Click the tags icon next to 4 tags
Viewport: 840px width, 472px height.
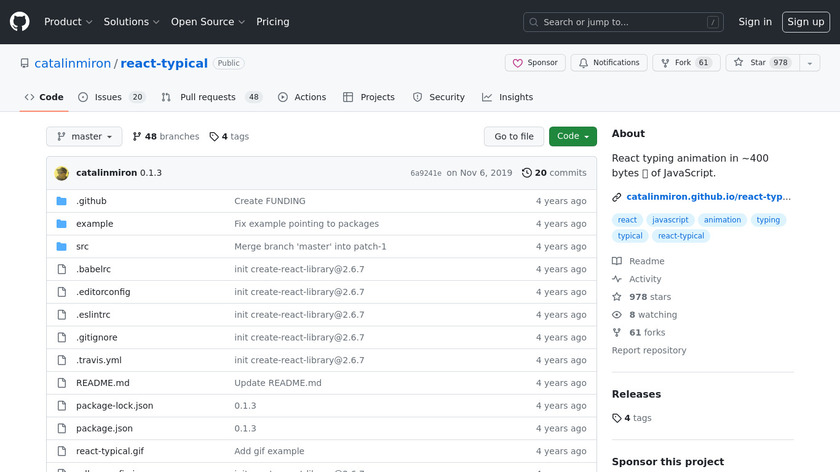(x=214, y=137)
